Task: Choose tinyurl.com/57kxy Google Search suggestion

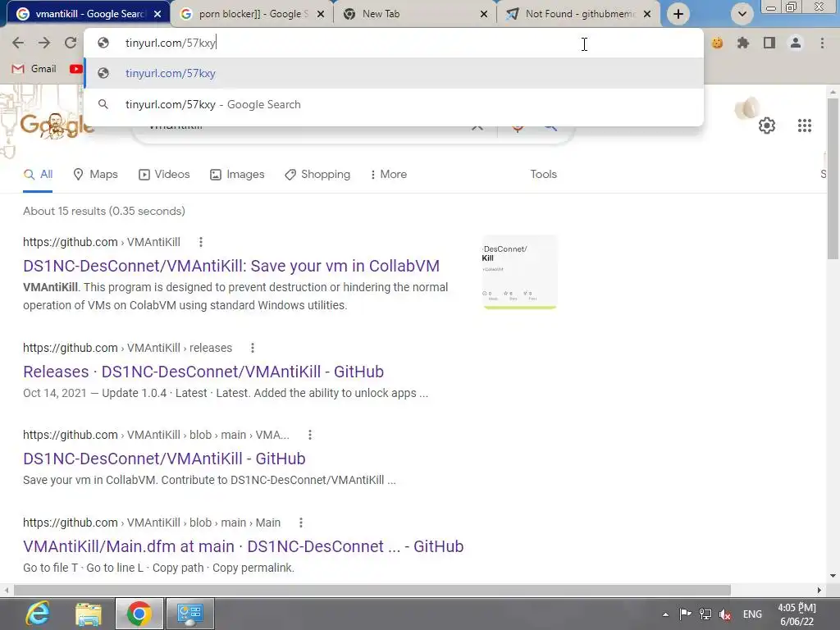Action: [393, 104]
